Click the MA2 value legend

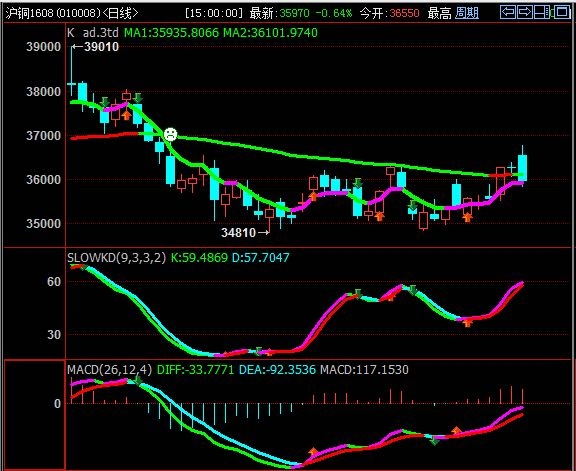271,33
